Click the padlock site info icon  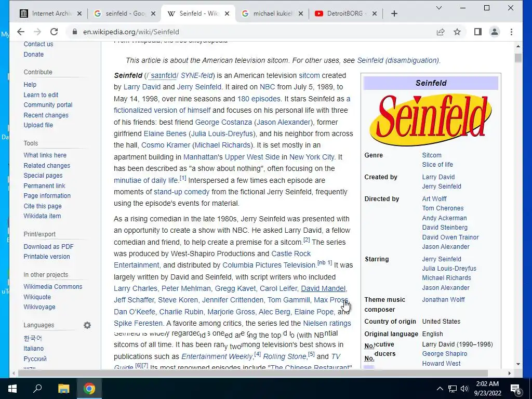[75, 32]
